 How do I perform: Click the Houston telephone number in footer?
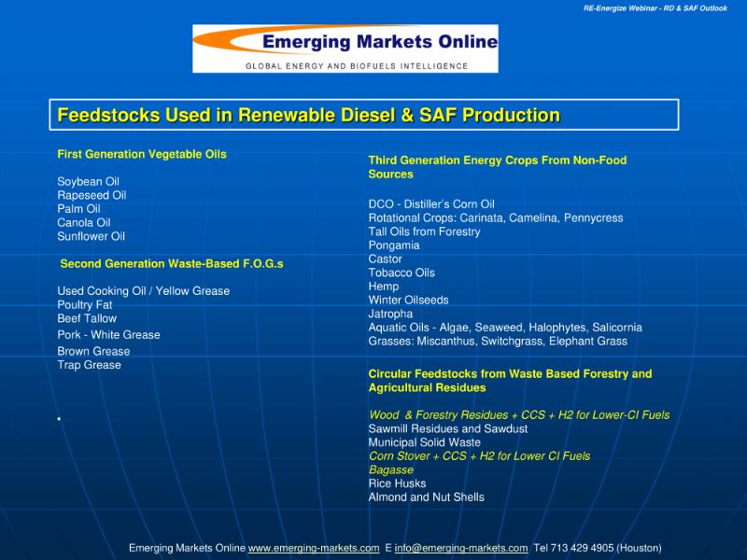[x=598, y=548]
